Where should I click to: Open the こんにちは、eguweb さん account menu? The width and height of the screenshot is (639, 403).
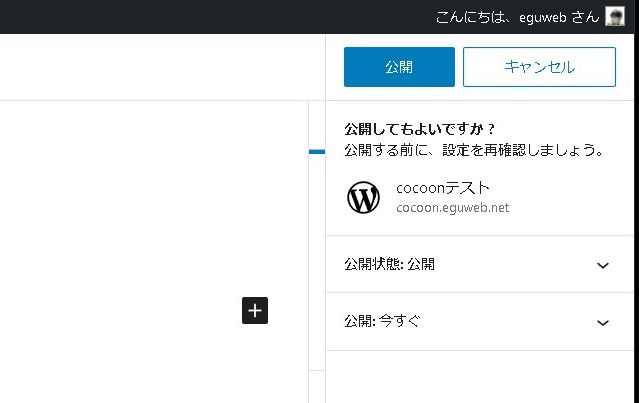(518, 17)
